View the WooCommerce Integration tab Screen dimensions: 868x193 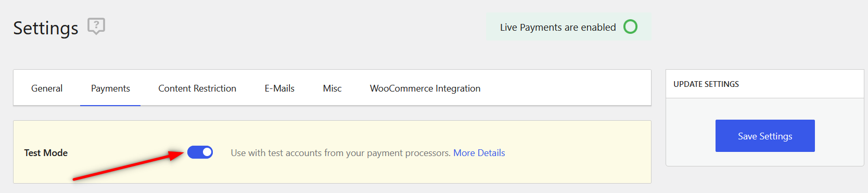coord(425,88)
